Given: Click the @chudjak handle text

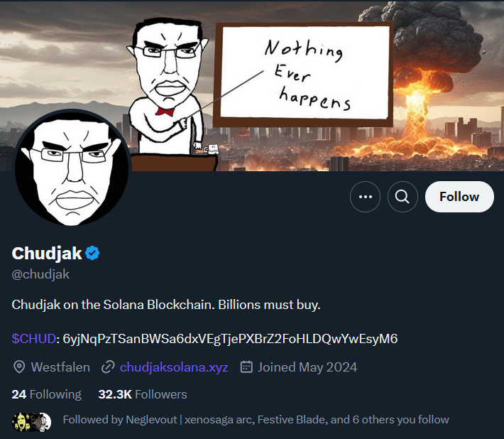Looking at the screenshot, I should [40, 274].
